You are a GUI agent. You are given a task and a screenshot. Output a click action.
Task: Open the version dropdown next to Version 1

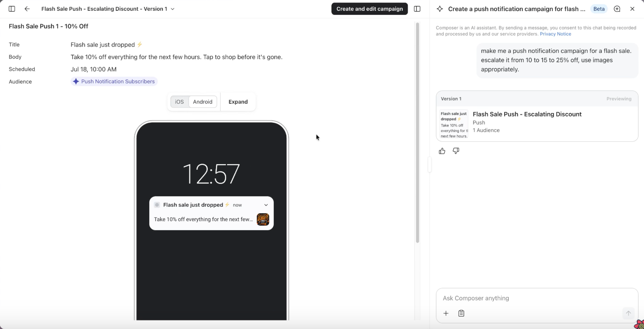(x=172, y=9)
